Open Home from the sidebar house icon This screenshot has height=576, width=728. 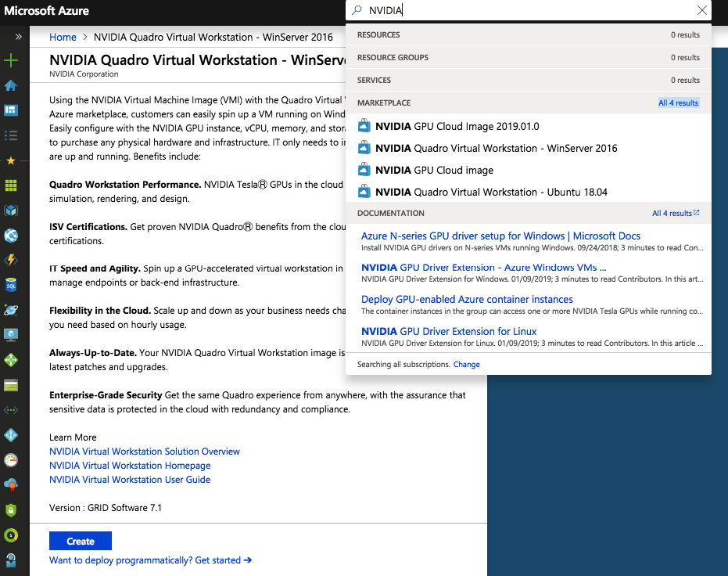11,85
